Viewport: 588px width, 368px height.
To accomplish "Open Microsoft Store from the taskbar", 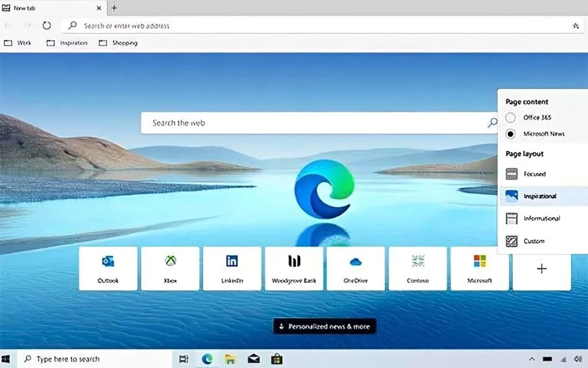I will click(x=277, y=359).
